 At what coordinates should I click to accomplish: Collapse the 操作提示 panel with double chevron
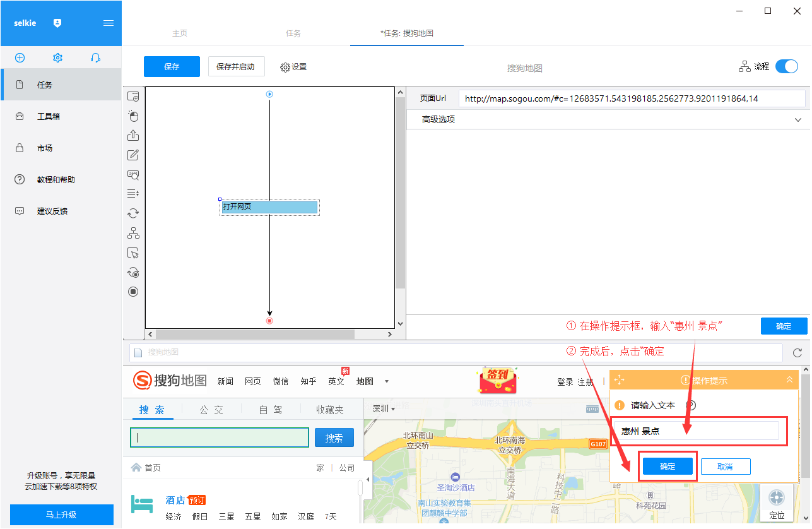click(x=789, y=379)
